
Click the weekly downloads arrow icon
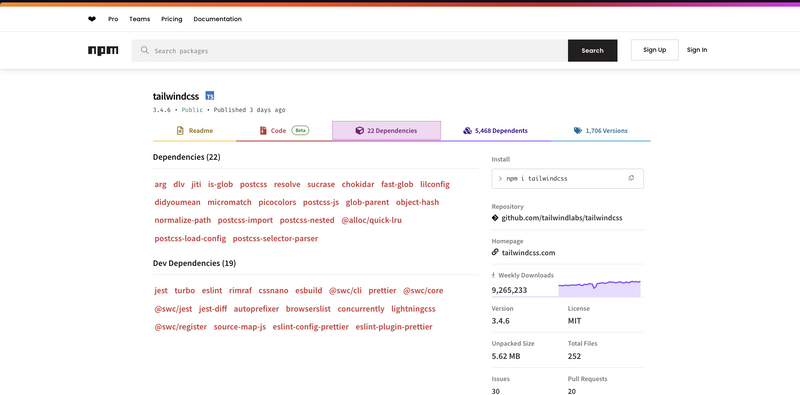[x=493, y=275]
